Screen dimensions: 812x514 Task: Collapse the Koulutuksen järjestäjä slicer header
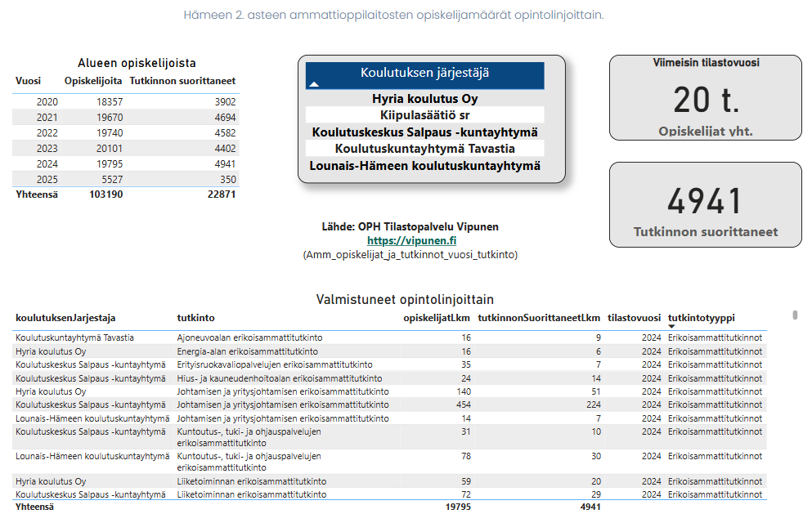[424, 74]
